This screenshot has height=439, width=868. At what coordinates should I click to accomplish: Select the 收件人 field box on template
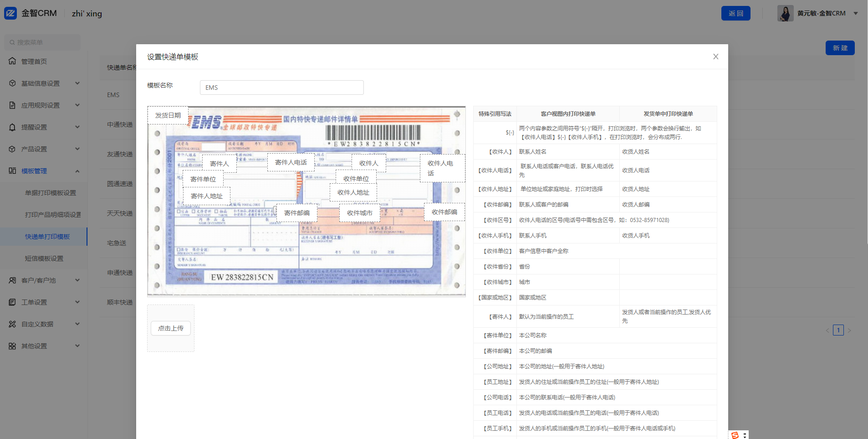pyautogui.click(x=369, y=163)
